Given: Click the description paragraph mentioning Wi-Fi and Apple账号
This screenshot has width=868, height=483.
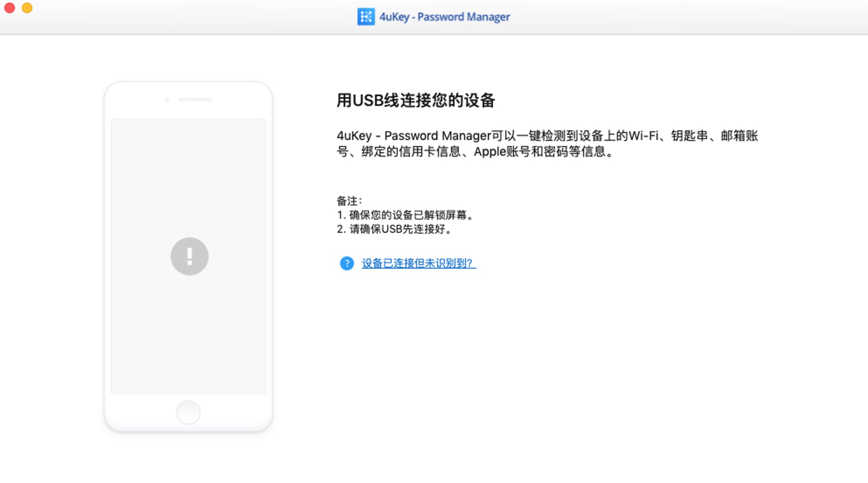Looking at the screenshot, I should (547, 143).
